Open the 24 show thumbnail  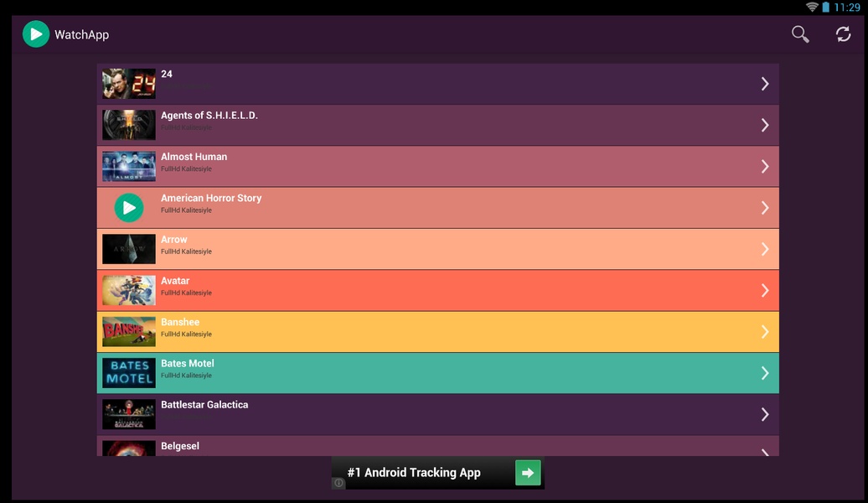(129, 84)
